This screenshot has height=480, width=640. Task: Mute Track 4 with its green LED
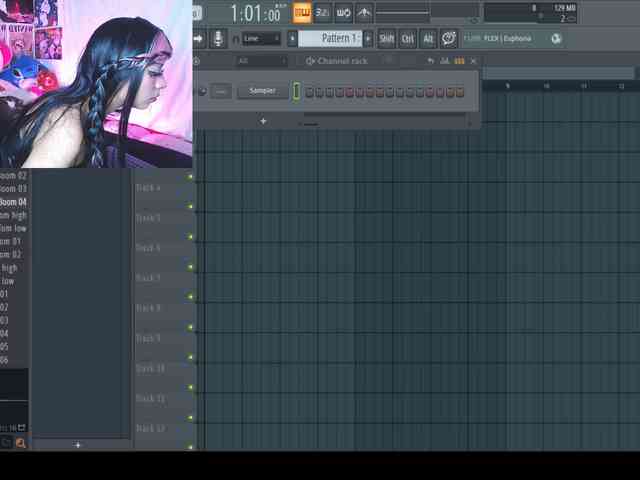click(191, 177)
